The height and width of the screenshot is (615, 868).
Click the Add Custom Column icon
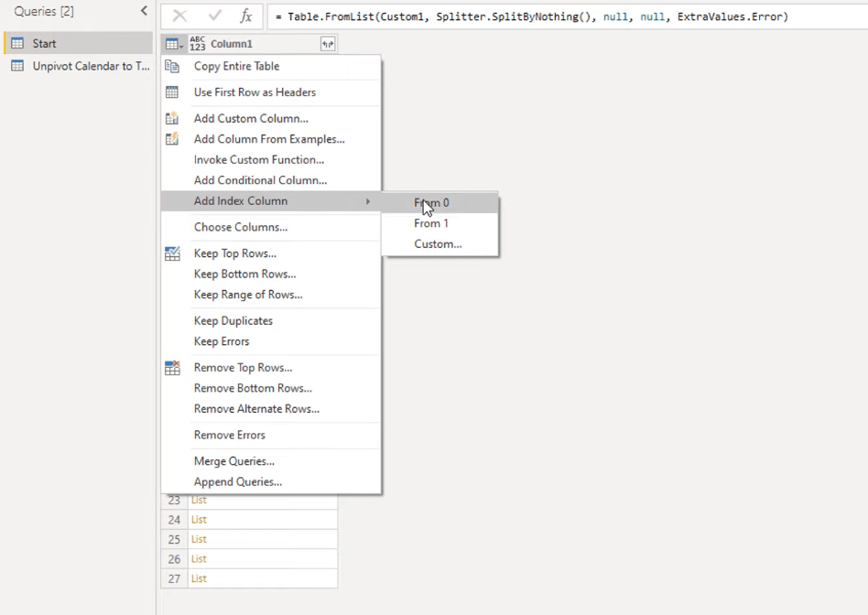pyautogui.click(x=172, y=118)
